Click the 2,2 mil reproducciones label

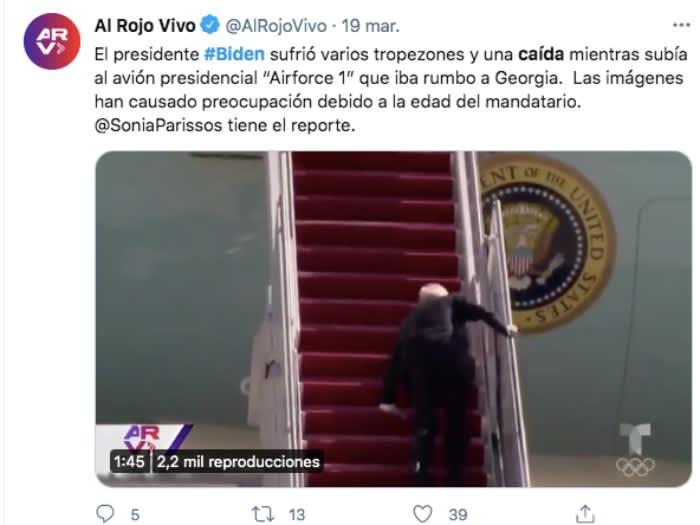238,462
